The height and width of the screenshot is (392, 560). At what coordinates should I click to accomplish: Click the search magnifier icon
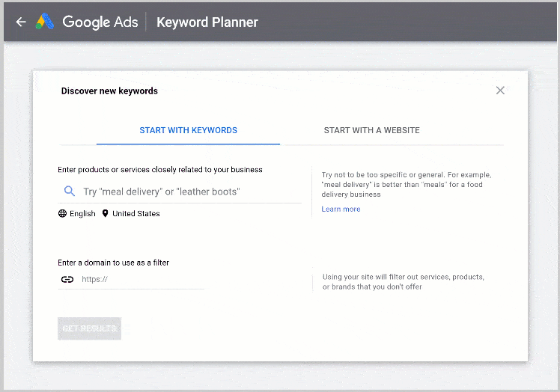[x=70, y=191]
